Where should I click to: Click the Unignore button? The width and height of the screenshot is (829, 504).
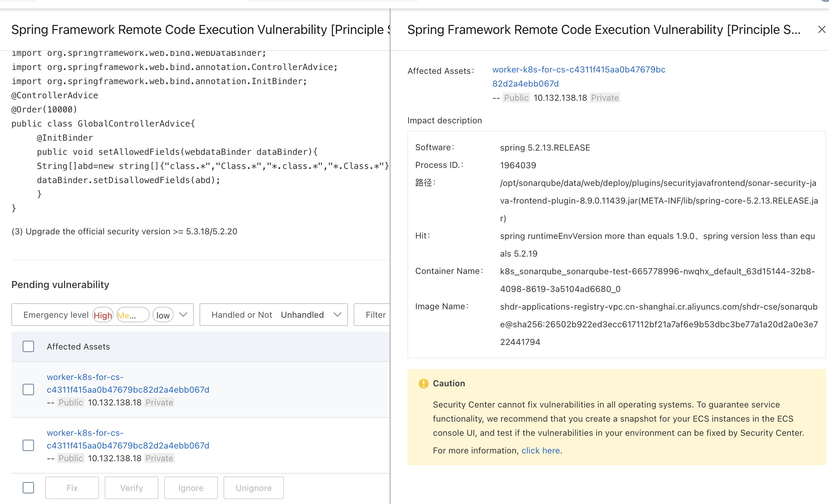254,488
